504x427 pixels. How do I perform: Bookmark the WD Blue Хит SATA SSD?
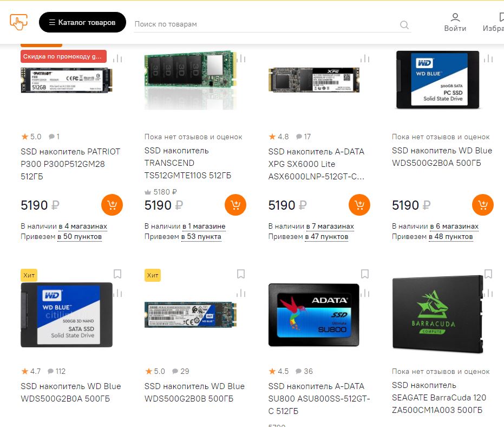pyautogui.click(x=117, y=274)
